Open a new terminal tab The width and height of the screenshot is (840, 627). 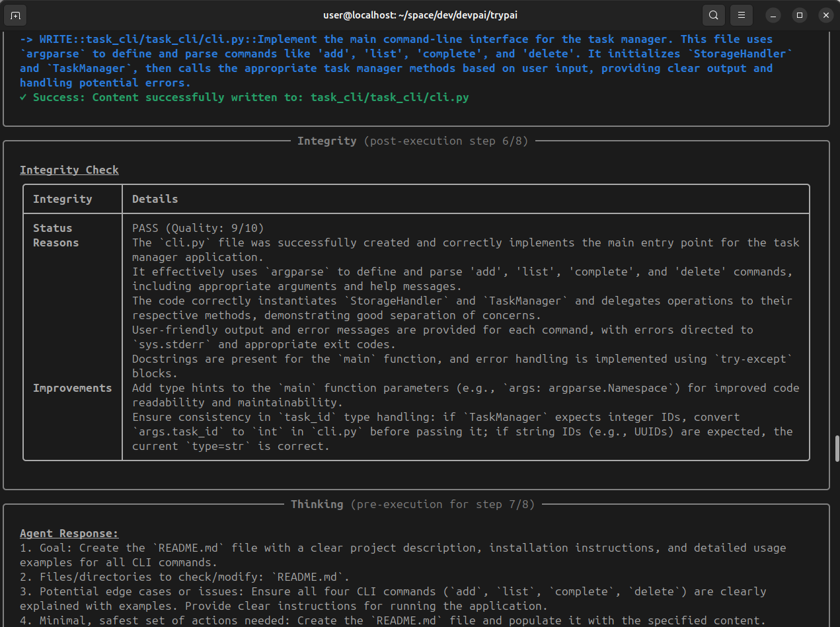click(16, 15)
